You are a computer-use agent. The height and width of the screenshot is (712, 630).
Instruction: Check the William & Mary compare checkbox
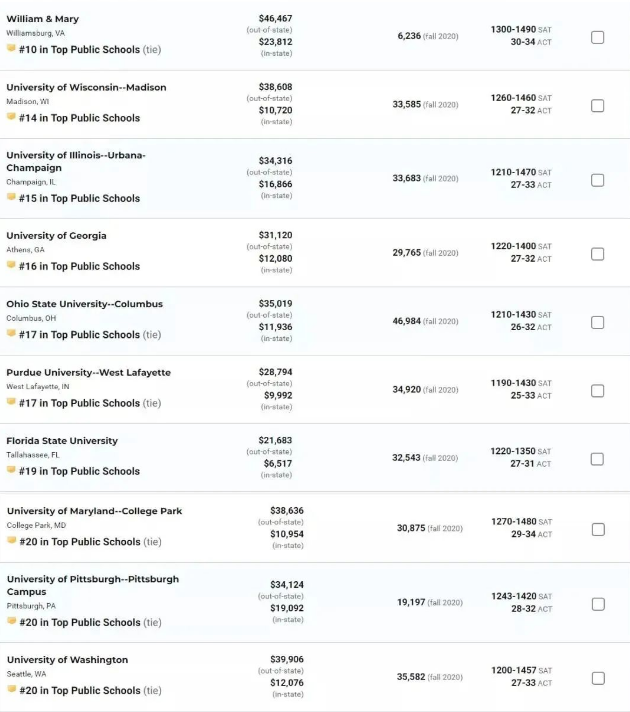click(x=597, y=37)
